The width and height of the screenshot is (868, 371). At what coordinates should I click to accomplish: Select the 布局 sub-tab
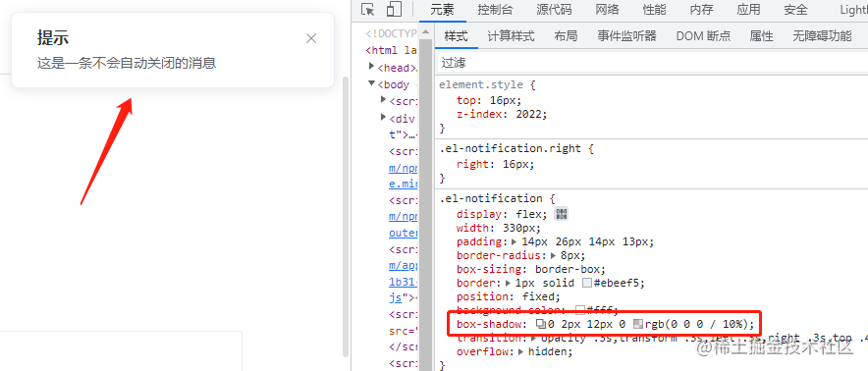coord(566,36)
